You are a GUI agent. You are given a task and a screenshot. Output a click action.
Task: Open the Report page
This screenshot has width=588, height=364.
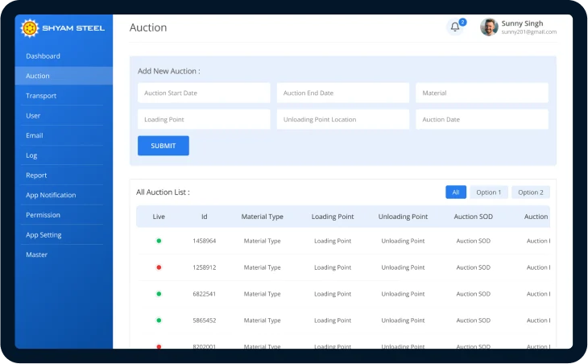(x=64, y=175)
